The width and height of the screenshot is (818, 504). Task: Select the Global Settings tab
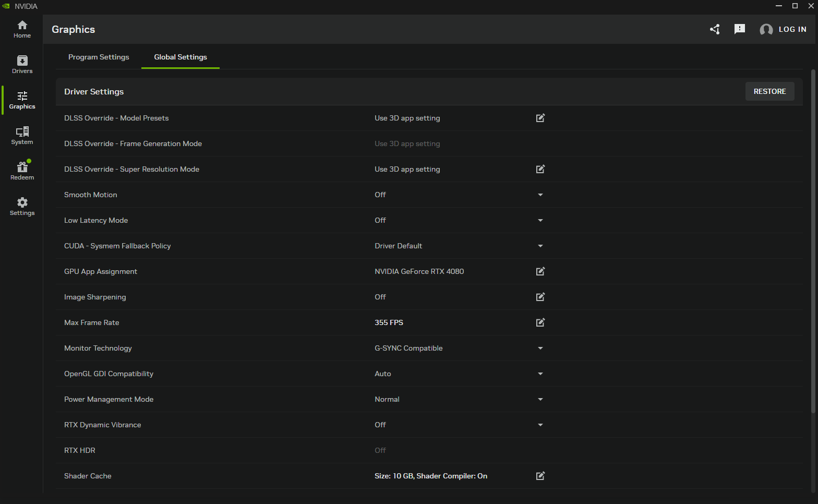181,57
